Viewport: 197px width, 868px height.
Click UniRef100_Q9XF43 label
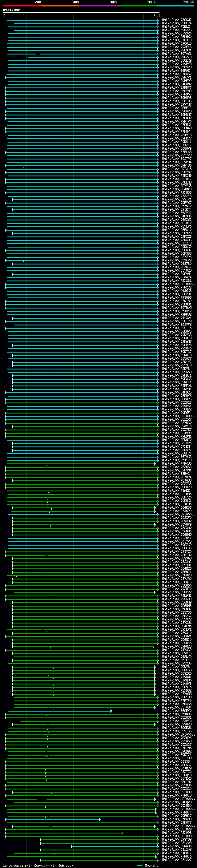[x=177, y=47]
